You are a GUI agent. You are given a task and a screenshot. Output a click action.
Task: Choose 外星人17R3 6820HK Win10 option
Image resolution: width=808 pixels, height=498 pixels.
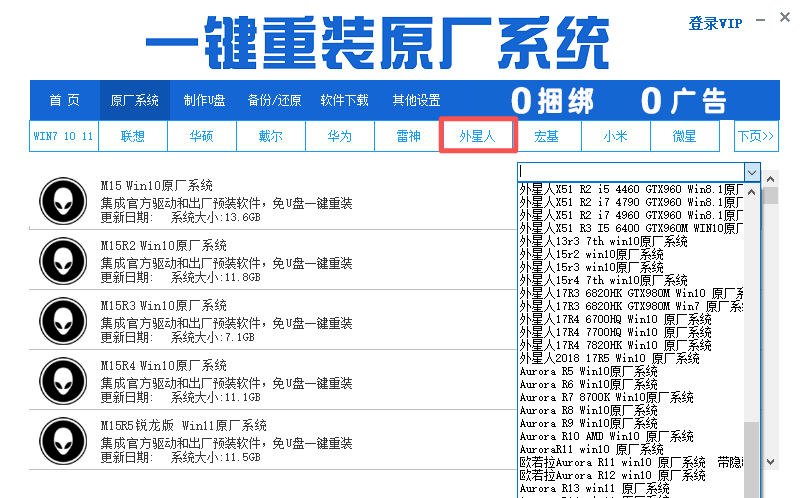(631, 293)
